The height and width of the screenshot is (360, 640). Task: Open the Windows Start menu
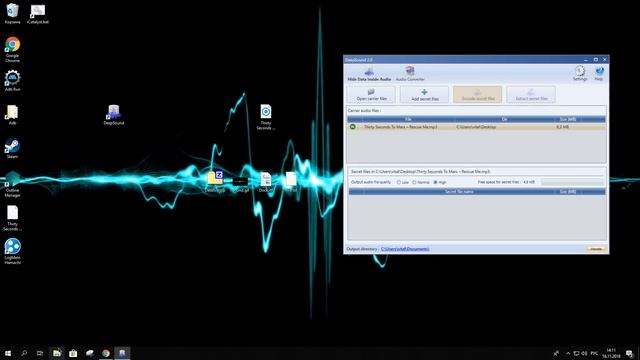(x=8, y=353)
